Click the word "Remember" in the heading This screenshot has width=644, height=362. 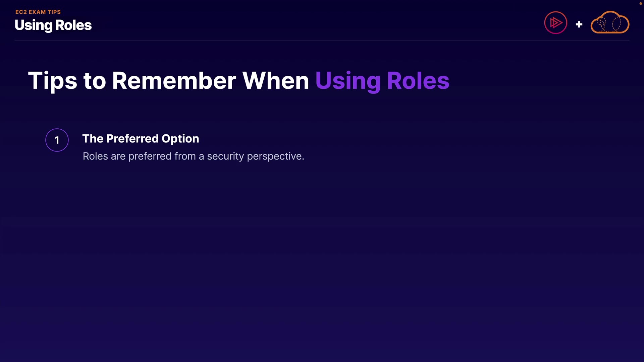pyautogui.click(x=174, y=81)
